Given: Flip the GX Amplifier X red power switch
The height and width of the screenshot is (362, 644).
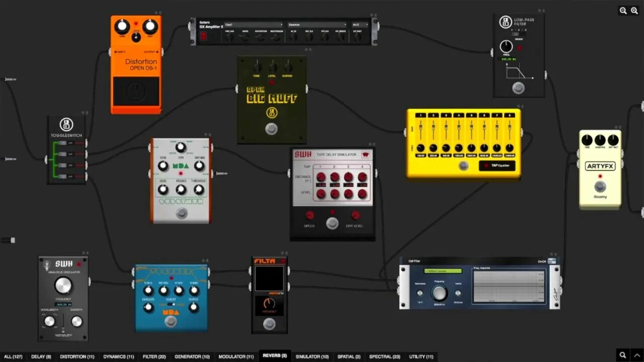Looking at the screenshot, I should pyautogui.click(x=204, y=36).
